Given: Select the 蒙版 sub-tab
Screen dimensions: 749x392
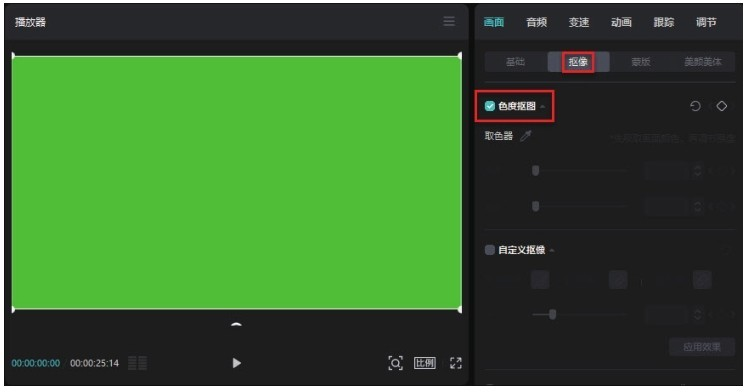Looking at the screenshot, I should click(641, 62).
